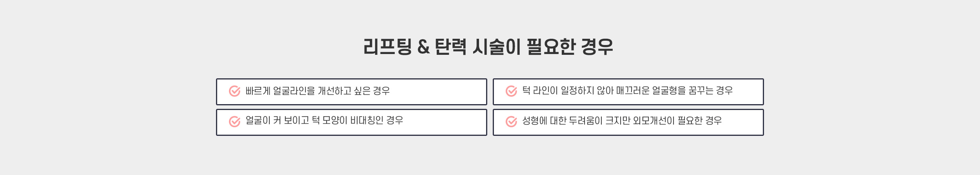Select the check icon next to '성형에 대한 두려움이'
This screenshot has height=175, width=980.
click(x=511, y=121)
